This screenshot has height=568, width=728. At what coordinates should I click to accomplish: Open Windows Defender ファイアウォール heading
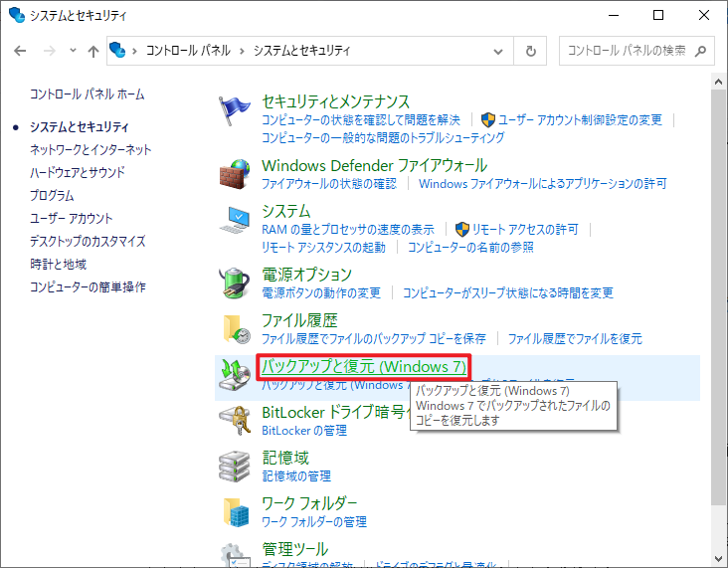[x=374, y=165]
